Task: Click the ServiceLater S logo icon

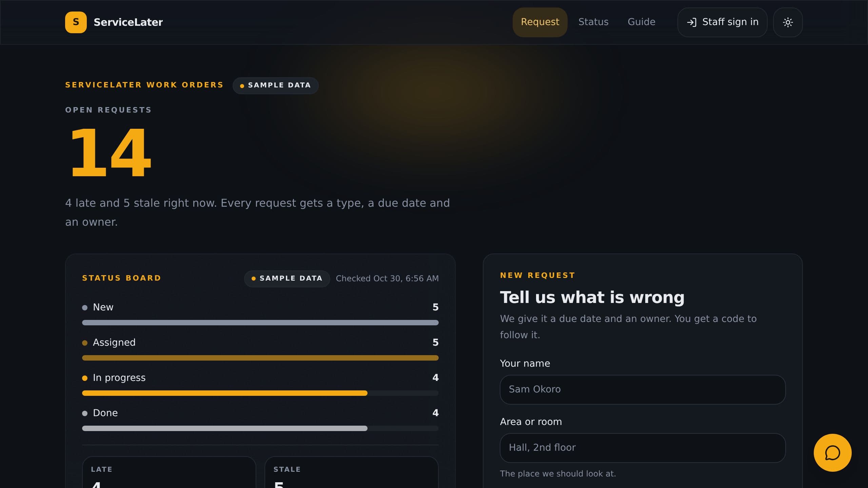Action: point(76,22)
